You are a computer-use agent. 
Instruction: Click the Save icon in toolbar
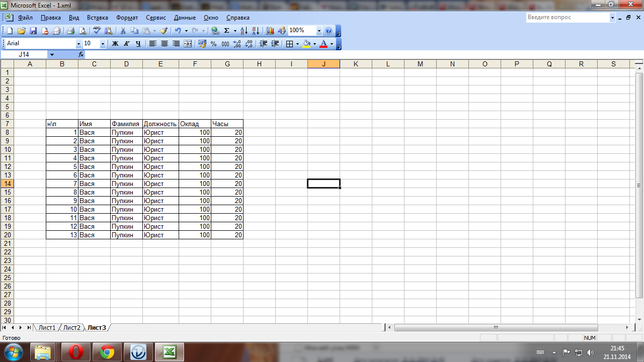coord(33,31)
